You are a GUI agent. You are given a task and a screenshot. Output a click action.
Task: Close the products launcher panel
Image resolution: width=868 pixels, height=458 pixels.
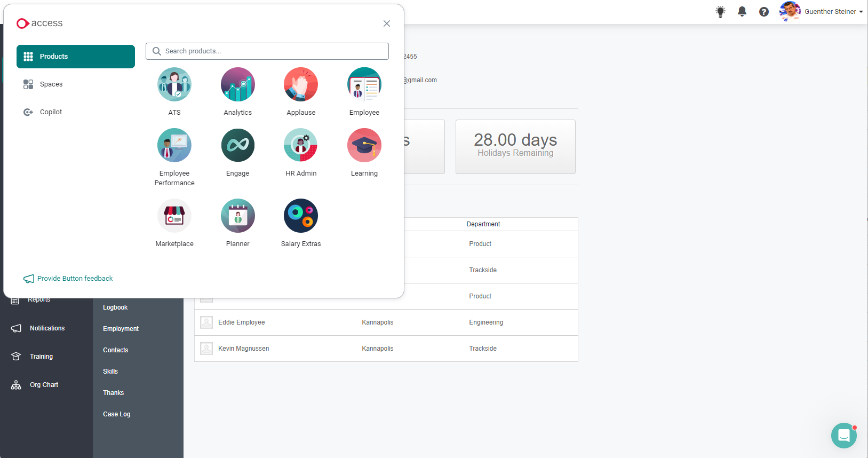coord(387,23)
